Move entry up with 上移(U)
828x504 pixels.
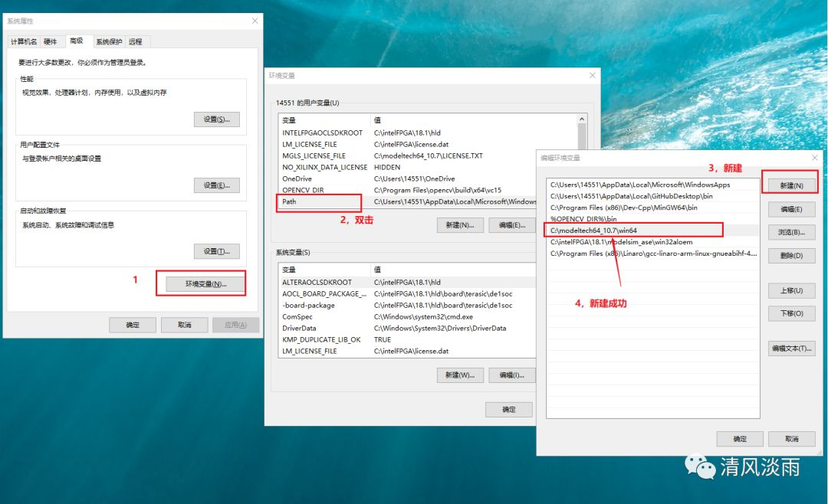(793, 290)
